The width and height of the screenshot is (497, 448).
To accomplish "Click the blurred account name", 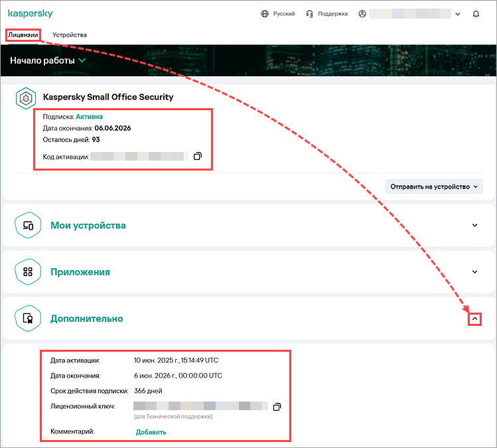I will click(x=410, y=14).
